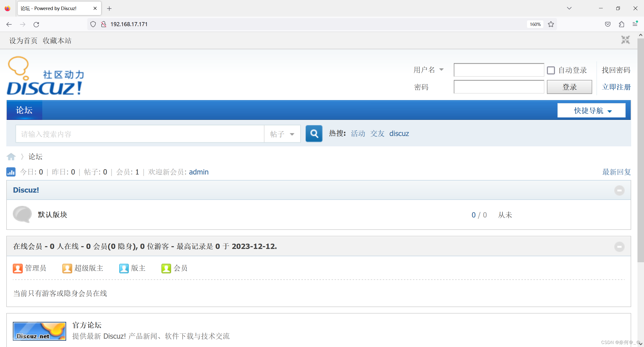
Task: Click the 版主 legend icon
Action: pyautogui.click(x=124, y=268)
